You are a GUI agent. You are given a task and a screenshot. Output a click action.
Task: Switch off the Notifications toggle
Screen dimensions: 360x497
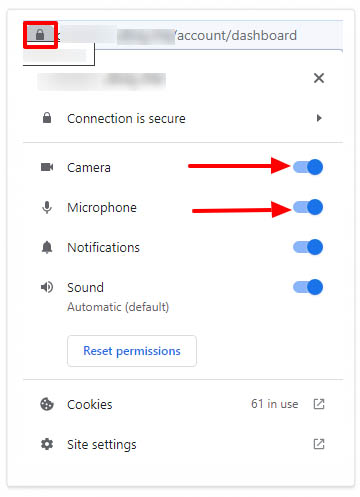point(308,247)
